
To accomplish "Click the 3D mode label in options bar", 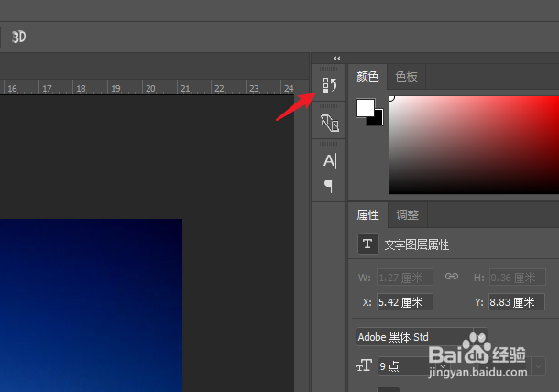I will point(18,37).
